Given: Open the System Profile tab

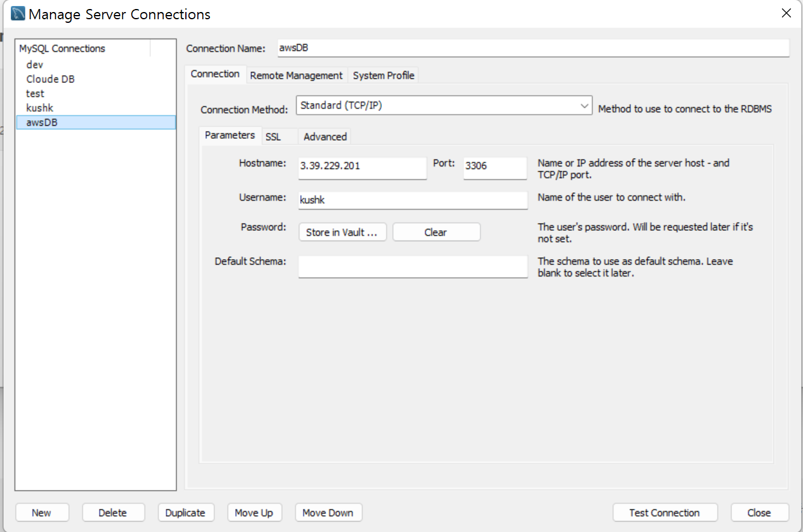Looking at the screenshot, I should tap(383, 76).
